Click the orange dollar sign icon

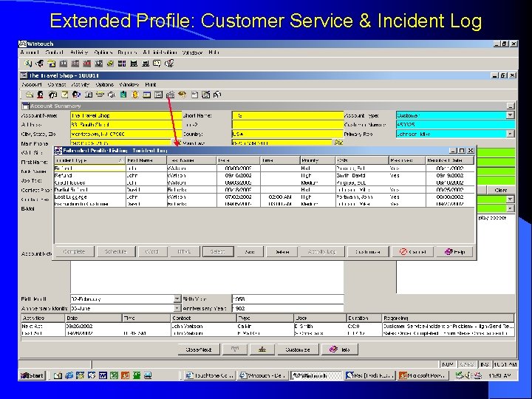click(x=135, y=95)
